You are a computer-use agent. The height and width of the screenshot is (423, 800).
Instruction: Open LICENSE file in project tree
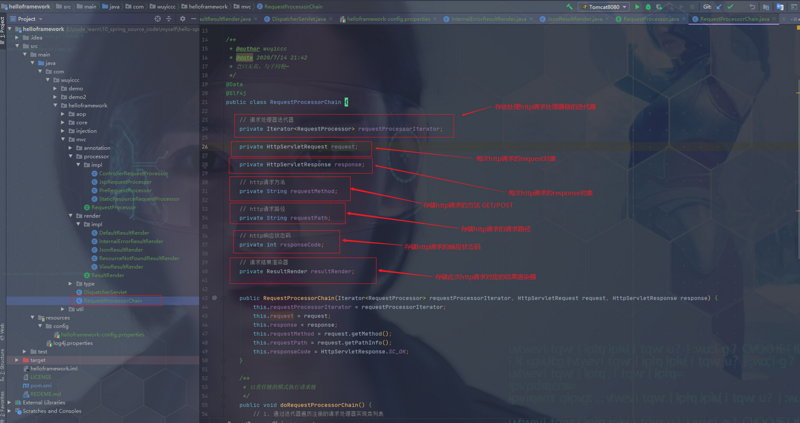(x=41, y=377)
